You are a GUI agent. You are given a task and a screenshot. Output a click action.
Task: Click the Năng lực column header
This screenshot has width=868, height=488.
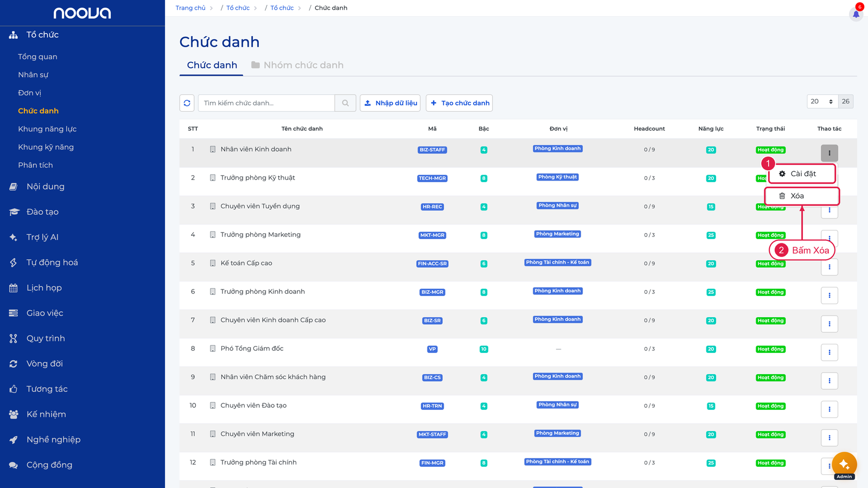point(711,129)
